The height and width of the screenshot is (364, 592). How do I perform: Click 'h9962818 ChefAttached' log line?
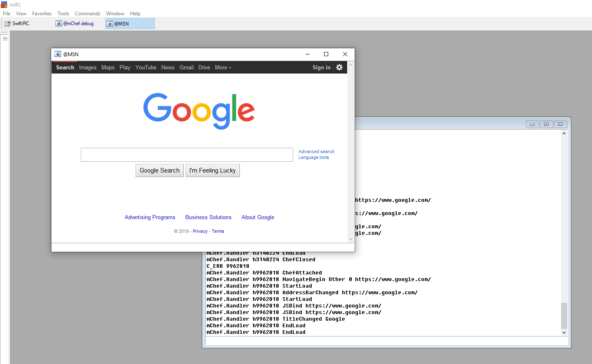(264, 273)
